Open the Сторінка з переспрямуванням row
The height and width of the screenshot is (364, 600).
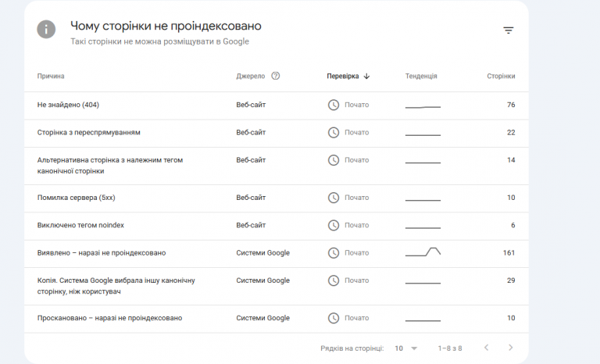(277, 133)
